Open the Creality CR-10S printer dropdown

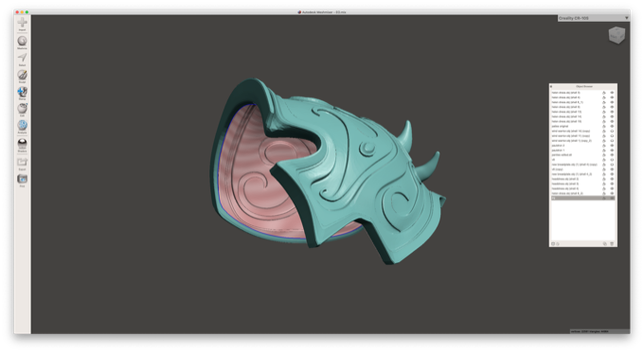pos(594,18)
